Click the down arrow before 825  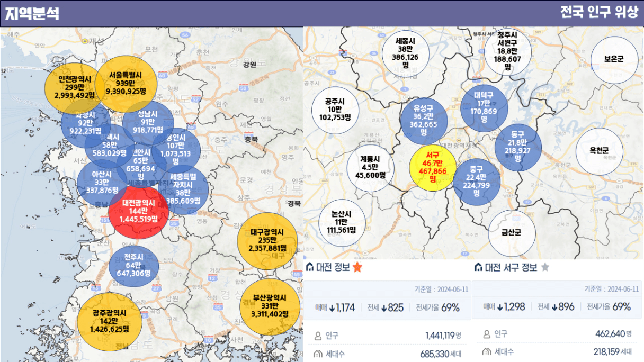384,307
